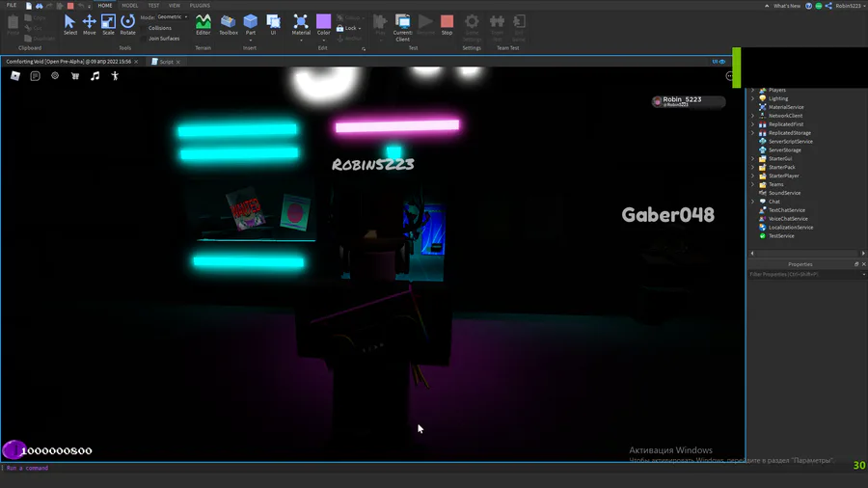Insert a Part with the cube icon
The image size is (868, 488).
coord(250,22)
